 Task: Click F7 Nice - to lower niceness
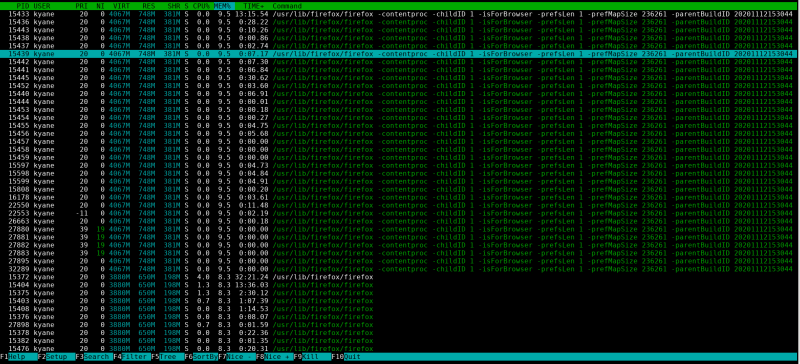coord(237,357)
